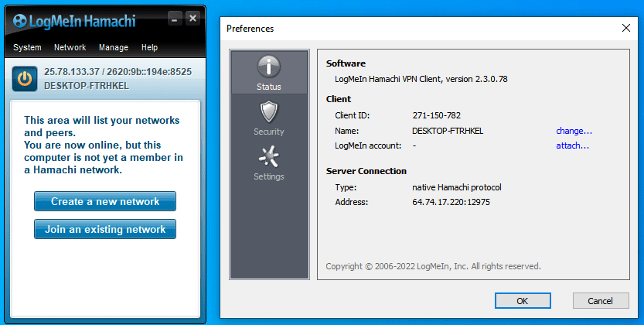
Task: Click the change... link for client name
Action: 574,131
